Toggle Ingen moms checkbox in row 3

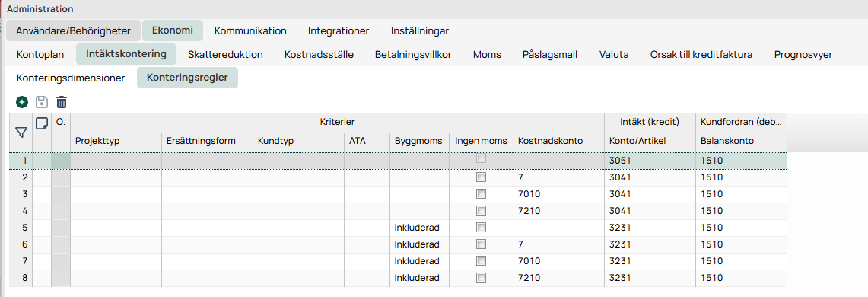tap(481, 194)
